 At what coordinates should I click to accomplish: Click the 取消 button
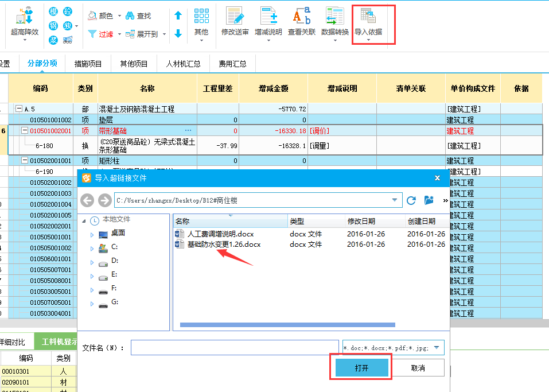pyautogui.click(x=418, y=367)
